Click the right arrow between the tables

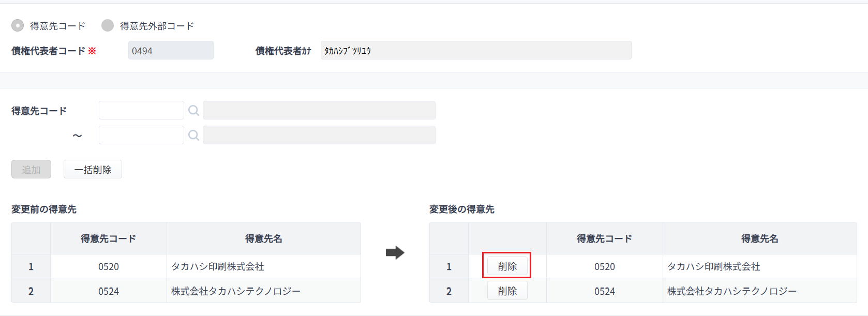click(395, 253)
